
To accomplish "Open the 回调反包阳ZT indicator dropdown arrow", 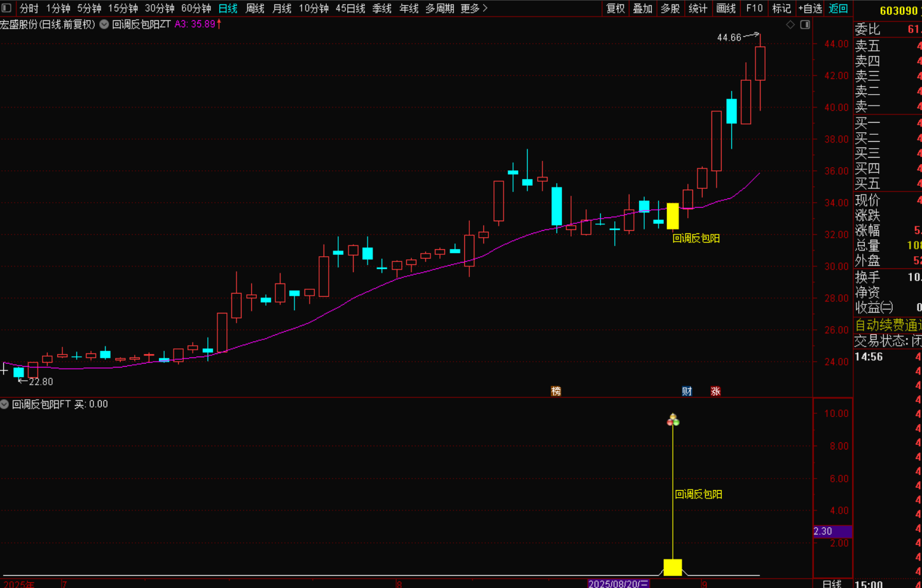I will pyautogui.click(x=104, y=24).
